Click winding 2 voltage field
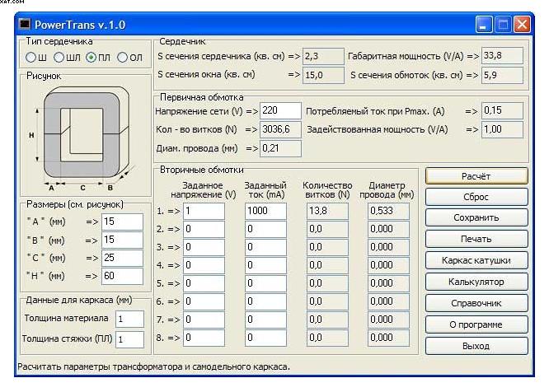The image size is (549, 392). (x=204, y=229)
